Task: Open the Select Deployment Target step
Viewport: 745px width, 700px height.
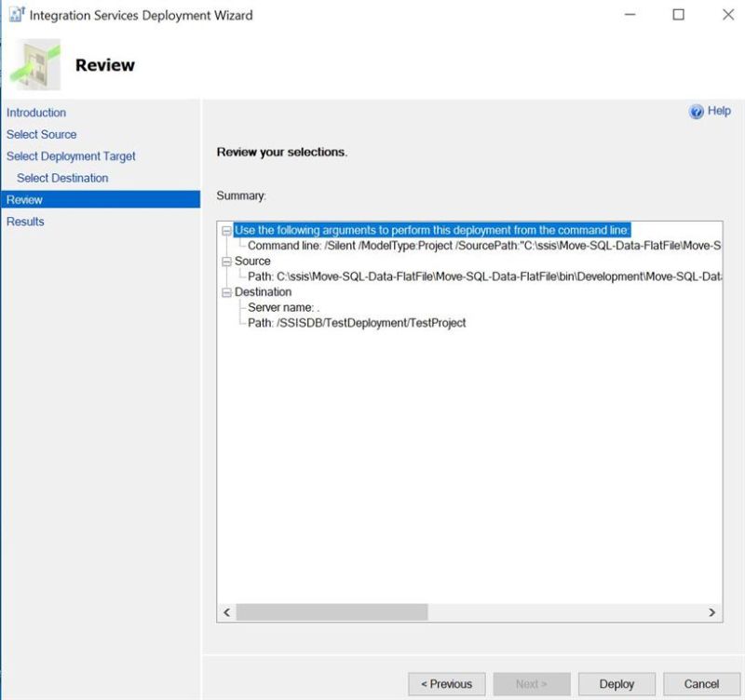Action: (x=71, y=155)
